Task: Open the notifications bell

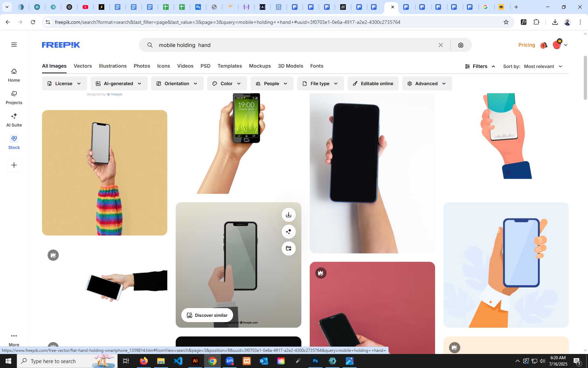Action: (x=544, y=45)
